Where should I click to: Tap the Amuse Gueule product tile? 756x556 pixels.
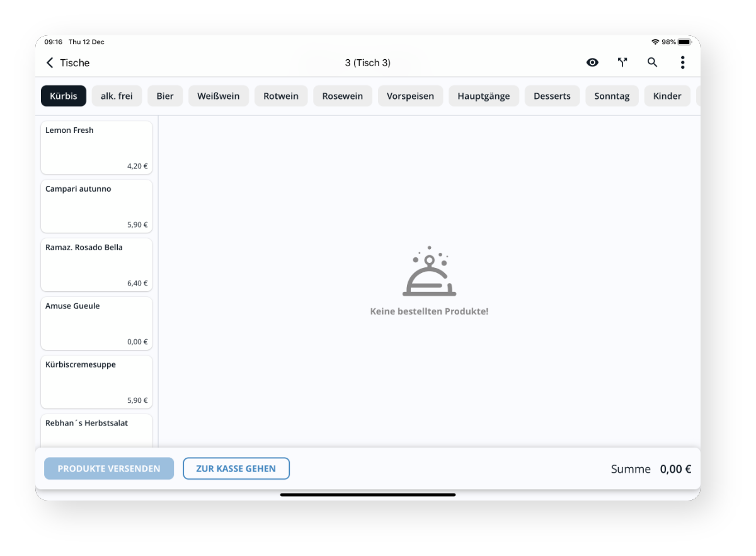click(x=96, y=323)
